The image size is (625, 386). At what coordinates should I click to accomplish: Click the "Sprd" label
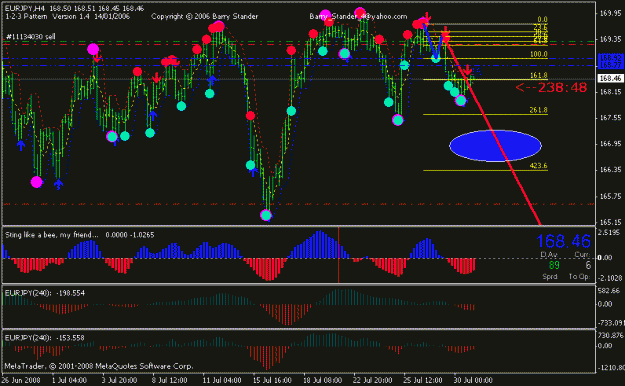(x=550, y=277)
